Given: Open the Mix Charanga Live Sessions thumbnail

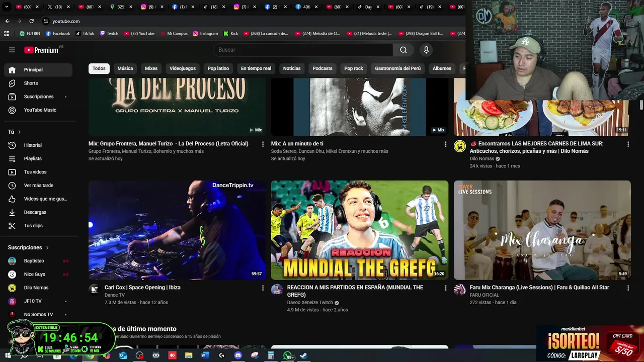Looking at the screenshot, I should click(x=542, y=230).
